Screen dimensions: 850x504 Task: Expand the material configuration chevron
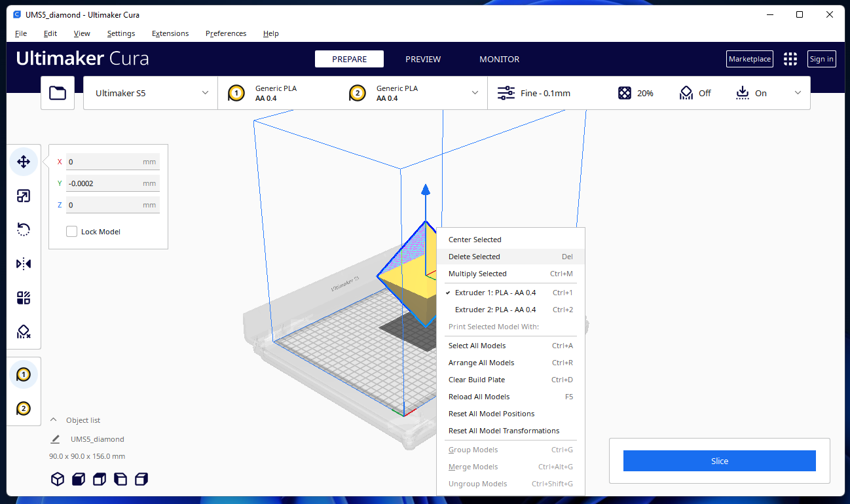pos(475,93)
